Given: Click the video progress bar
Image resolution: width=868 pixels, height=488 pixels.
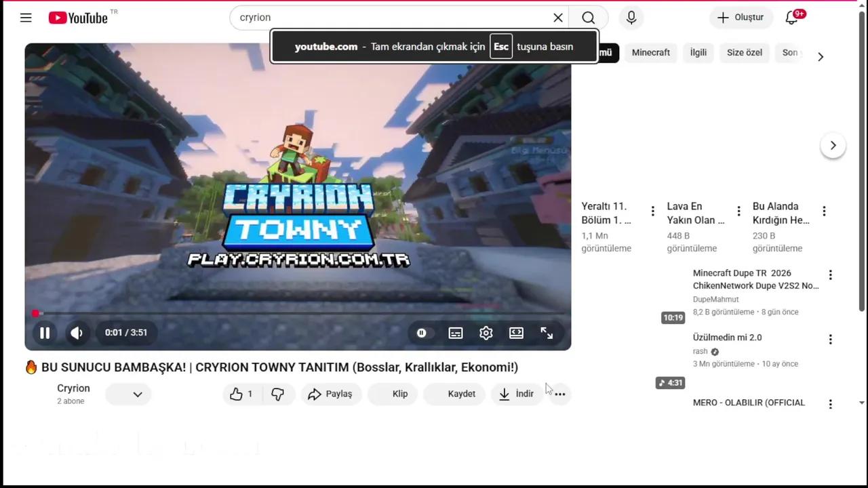Looking at the screenshot, I should coord(298,313).
